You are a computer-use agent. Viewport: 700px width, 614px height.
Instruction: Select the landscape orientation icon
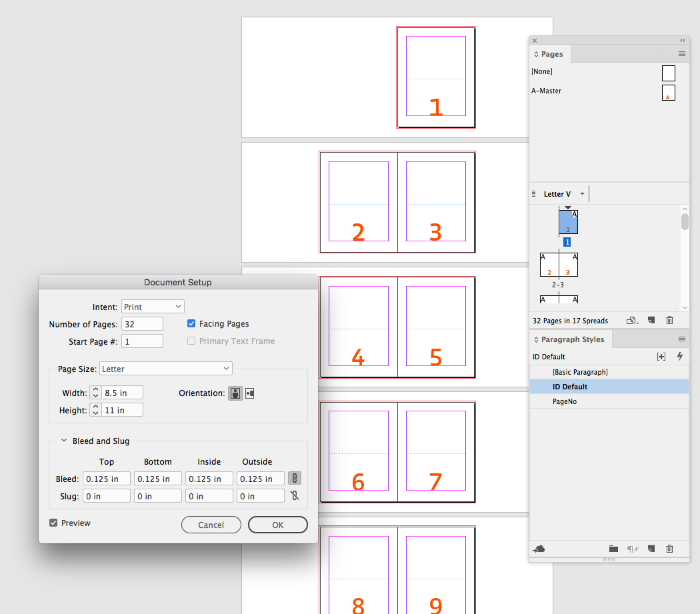(250, 393)
